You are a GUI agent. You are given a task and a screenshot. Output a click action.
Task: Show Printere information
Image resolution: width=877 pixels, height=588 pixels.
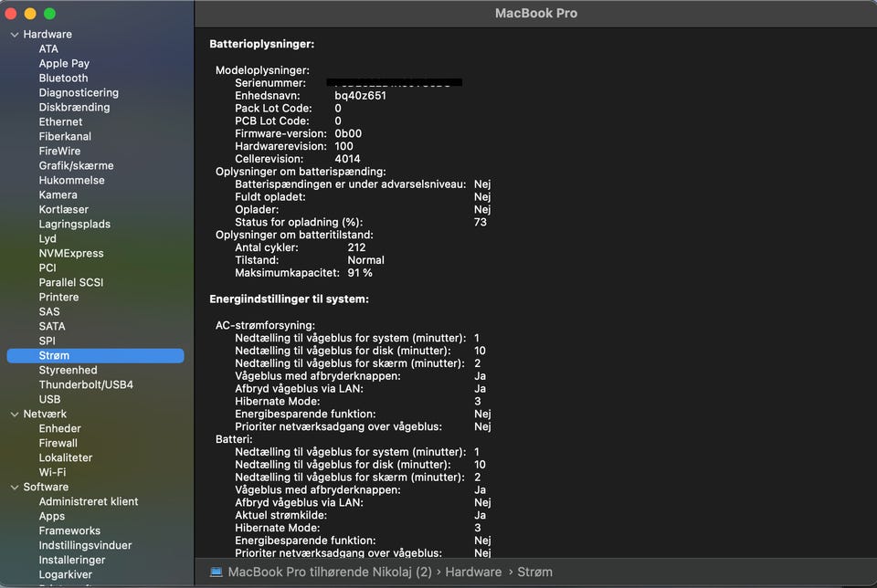click(58, 297)
